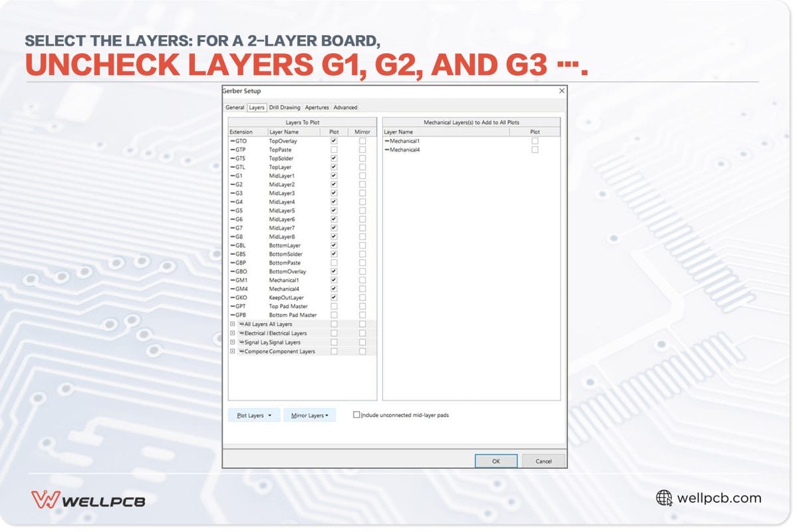Uncheck the Plot checkbox for MidLayer2
The image size is (798, 532).
click(x=334, y=185)
